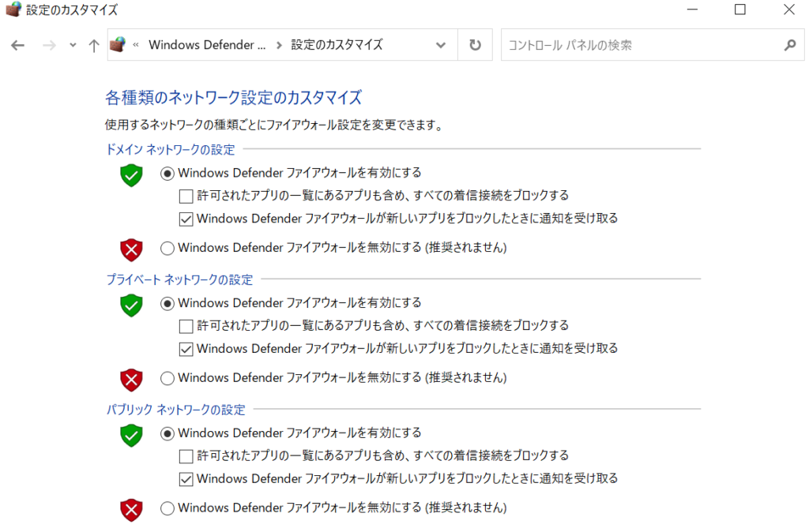
Task: Go up one level with up arrow
Action: tap(93, 45)
